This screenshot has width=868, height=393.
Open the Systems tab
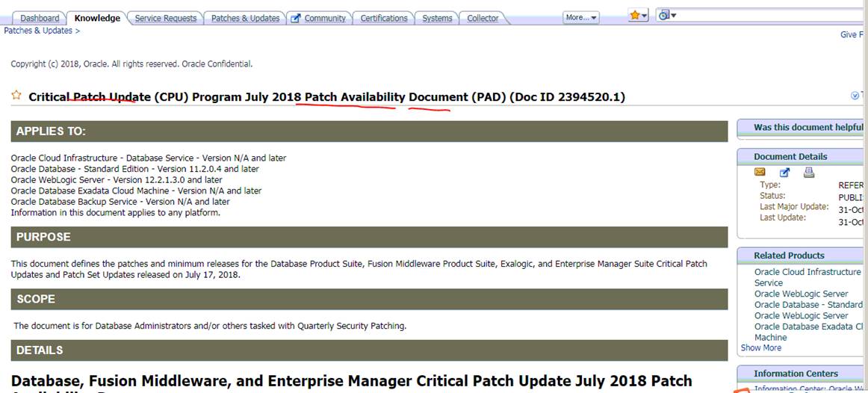pos(437,18)
